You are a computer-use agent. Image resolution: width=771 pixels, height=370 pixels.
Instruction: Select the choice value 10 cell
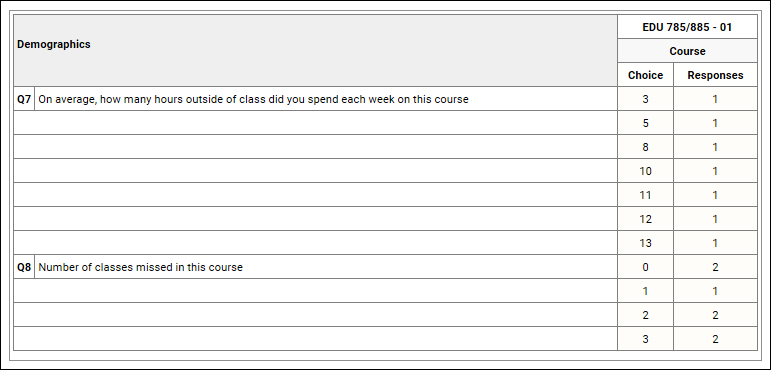pos(645,171)
